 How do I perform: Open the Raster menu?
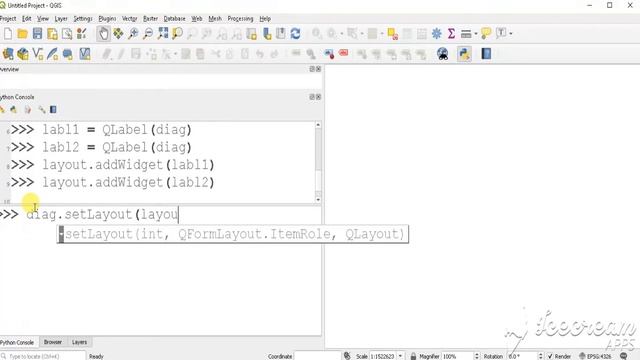(150, 19)
